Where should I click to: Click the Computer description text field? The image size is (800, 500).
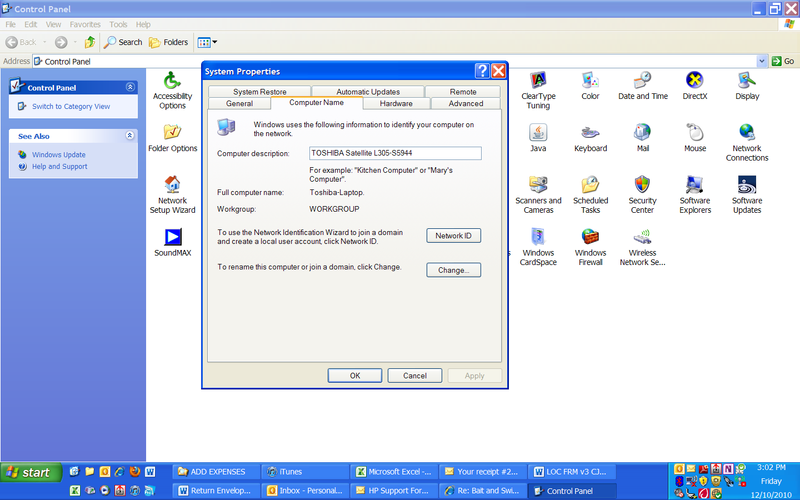coord(394,153)
